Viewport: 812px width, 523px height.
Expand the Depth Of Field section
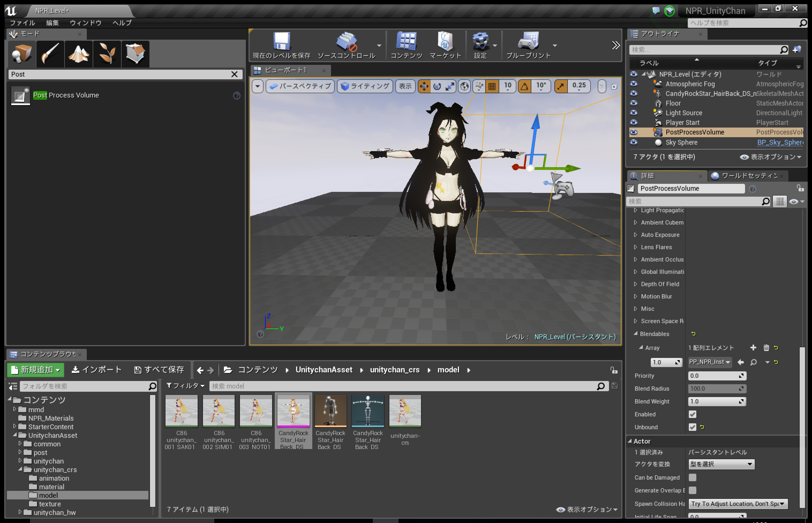[x=636, y=284]
